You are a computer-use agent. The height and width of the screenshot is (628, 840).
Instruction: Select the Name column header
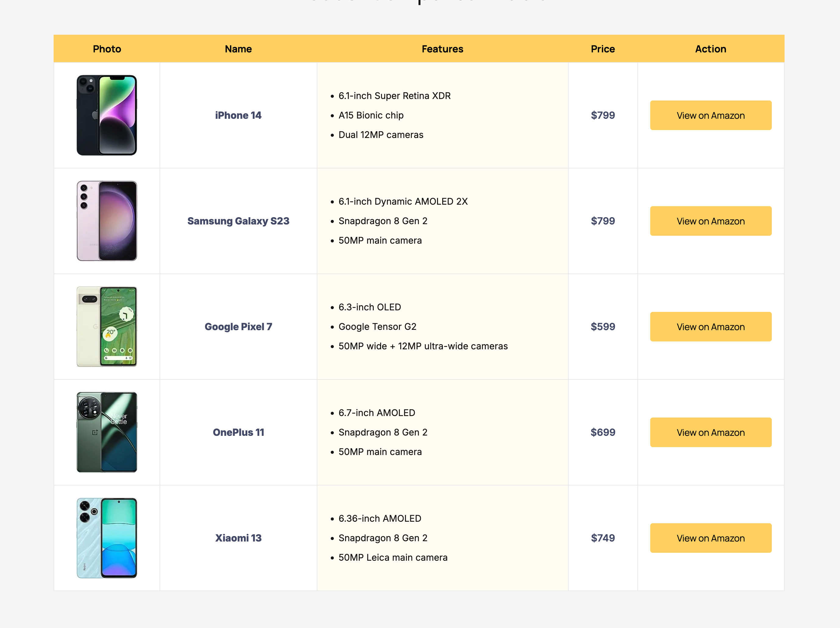tap(238, 49)
